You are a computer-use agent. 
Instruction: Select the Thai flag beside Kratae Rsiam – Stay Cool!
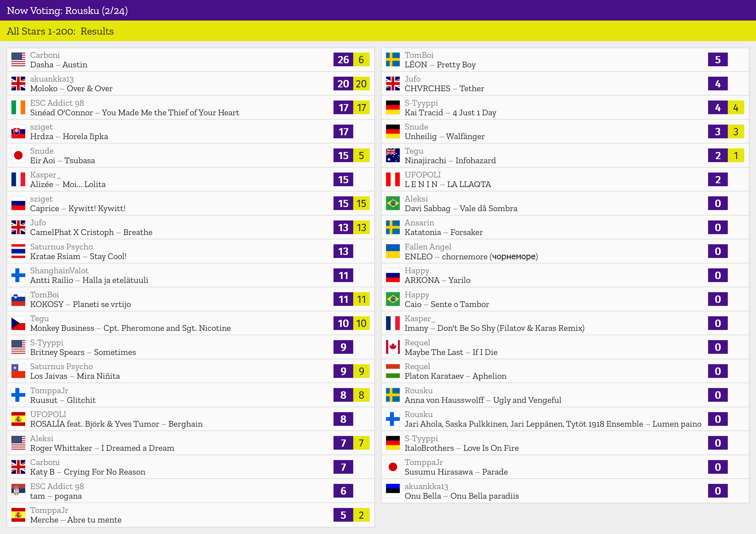coord(18,251)
